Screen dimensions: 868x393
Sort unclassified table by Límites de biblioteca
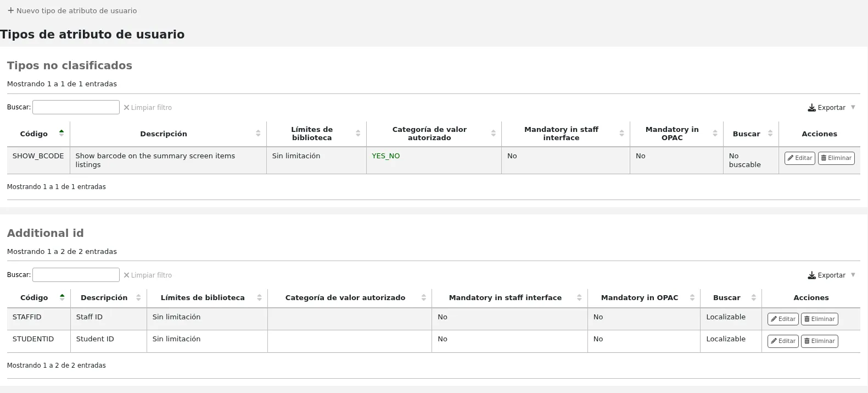pos(316,134)
